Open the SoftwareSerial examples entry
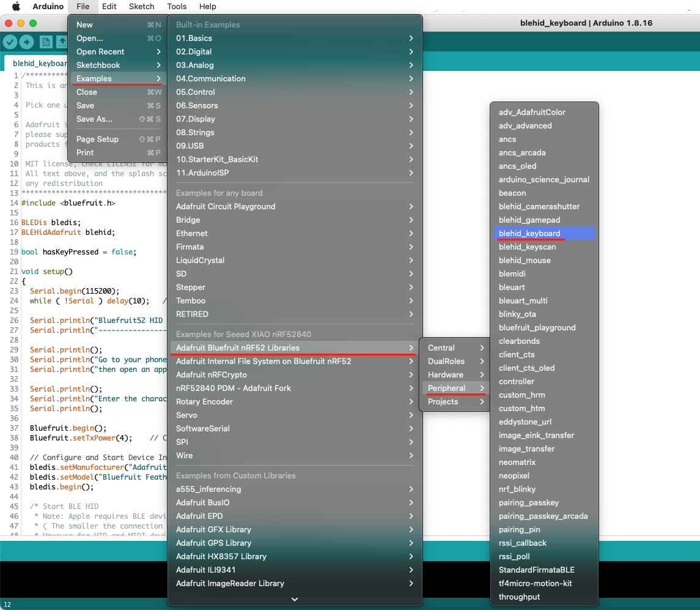Image resolution: width=700 pixels, height=610 pixels. click(295, 428)
